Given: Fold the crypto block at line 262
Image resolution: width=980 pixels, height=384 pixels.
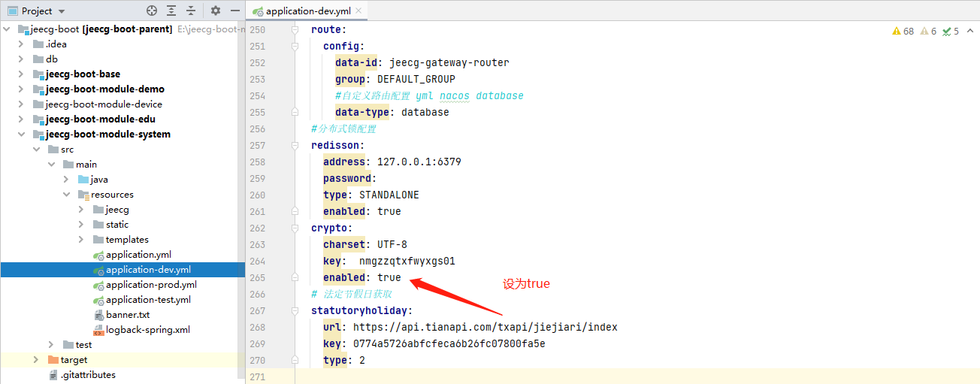Looking at the screenshot, I should (295, 228).
